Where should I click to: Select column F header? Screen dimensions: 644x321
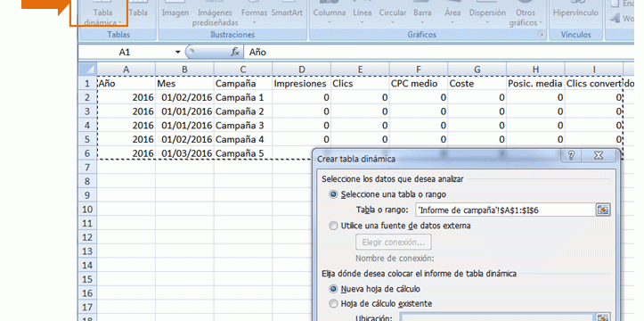point(419,70)
